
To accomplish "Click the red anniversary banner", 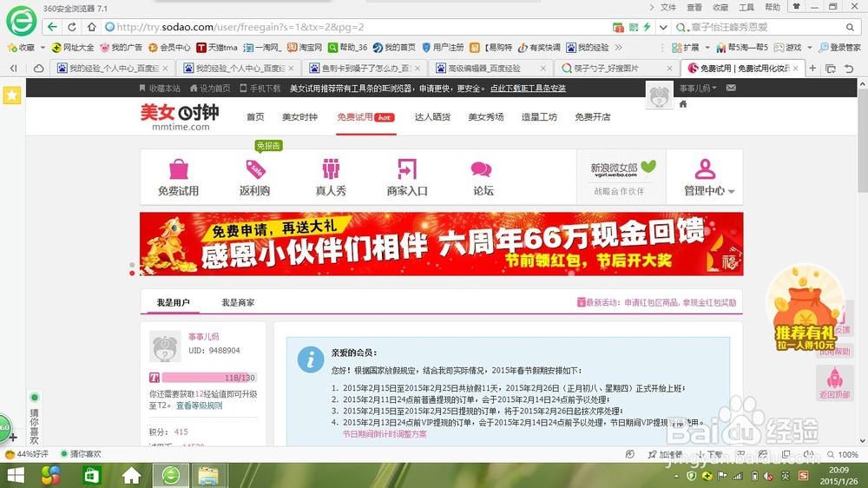I will tap(441, 244).
